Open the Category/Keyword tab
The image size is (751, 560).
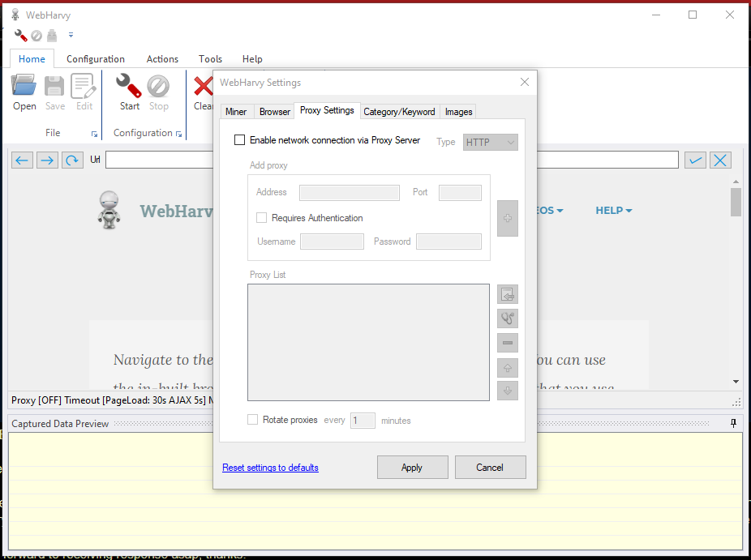point(399,112)
